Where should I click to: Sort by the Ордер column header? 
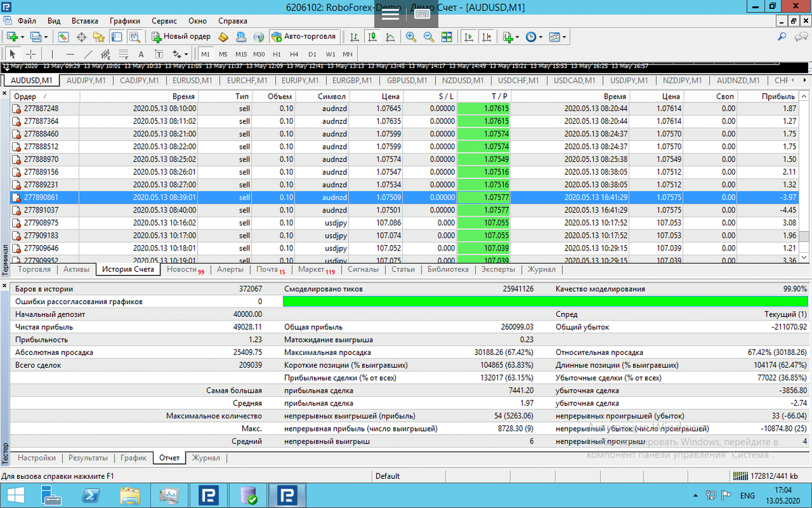45,96
